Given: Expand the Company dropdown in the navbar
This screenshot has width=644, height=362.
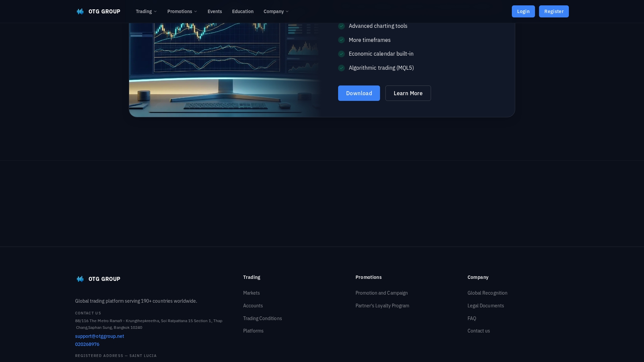Looking at the screenshot, I should click(276, 11).
